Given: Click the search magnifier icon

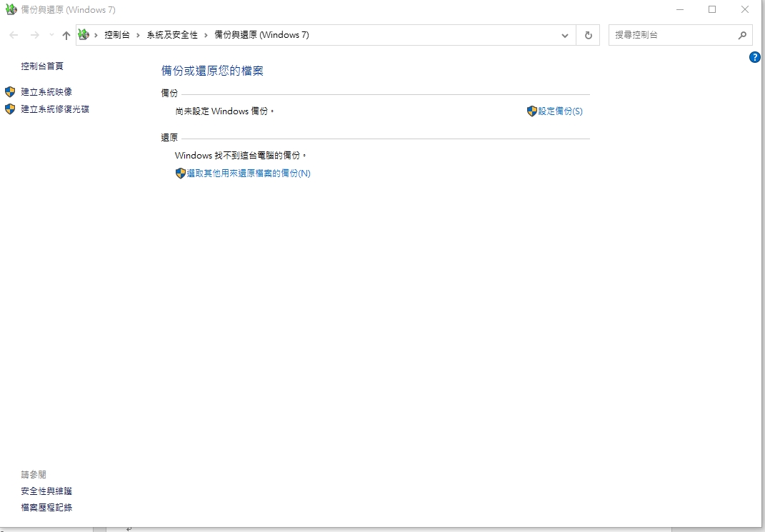Looking at the screenshot, I should coord(742,35).
